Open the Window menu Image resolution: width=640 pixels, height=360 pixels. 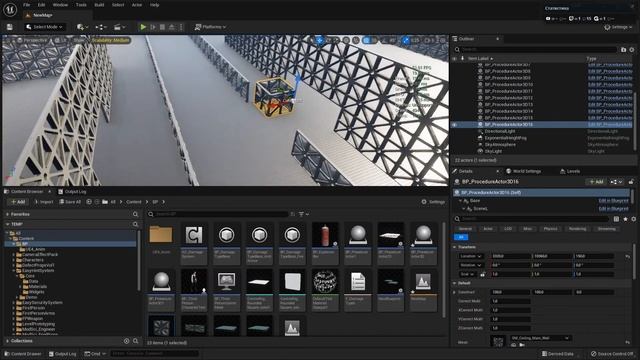coord(60,5)
